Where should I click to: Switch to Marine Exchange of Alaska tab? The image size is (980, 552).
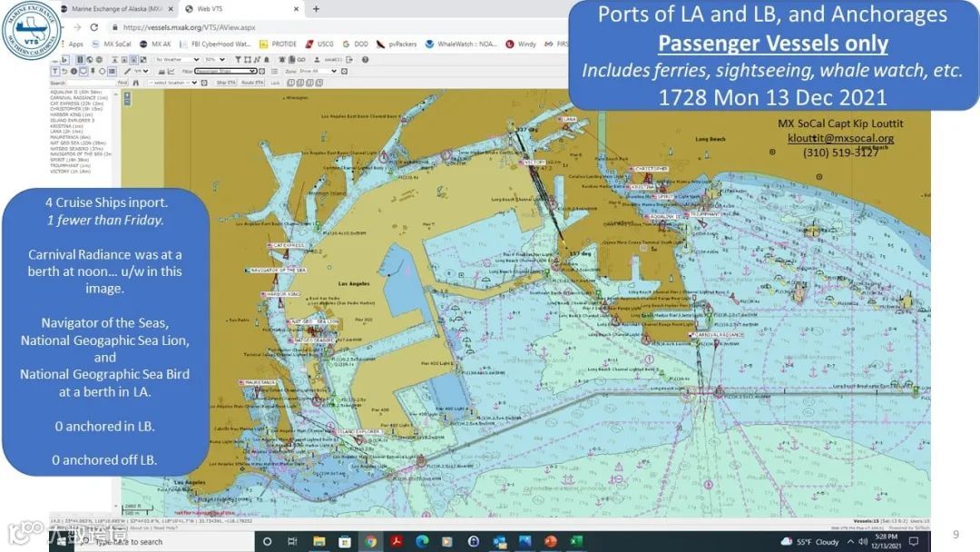(116, 9)
